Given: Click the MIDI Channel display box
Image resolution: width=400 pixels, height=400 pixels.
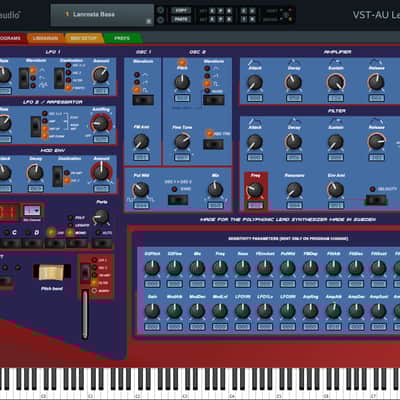Looking at the screenshot, I should pyautogui.click(x=32, y=211).
